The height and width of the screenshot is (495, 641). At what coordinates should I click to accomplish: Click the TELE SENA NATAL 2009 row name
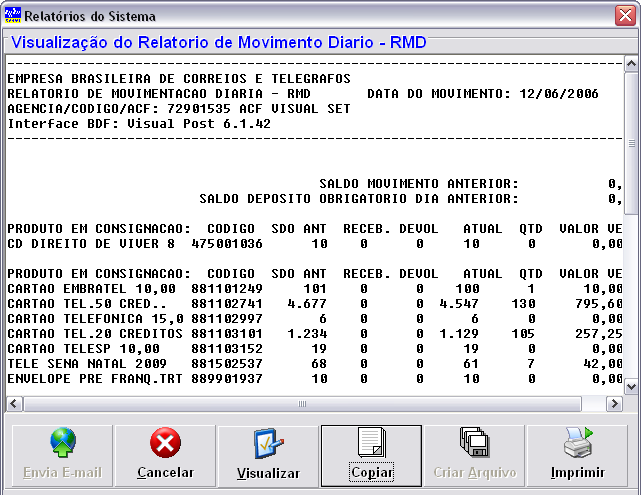click(87, 363)
